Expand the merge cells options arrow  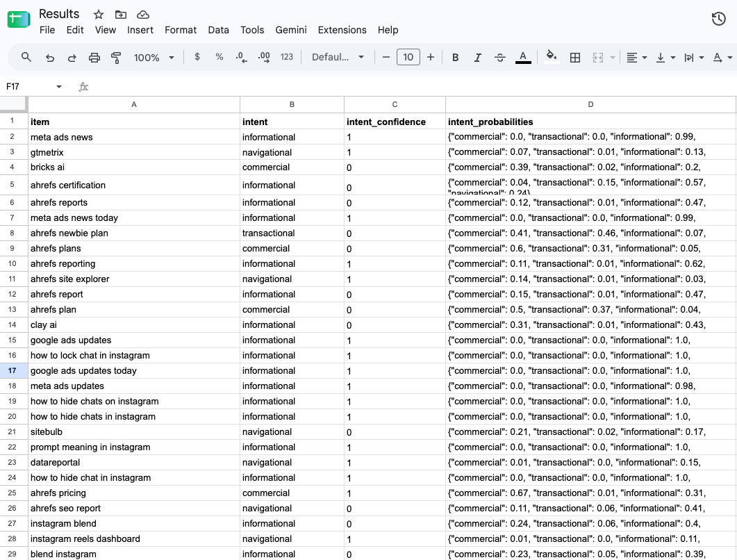pyautogui.click(x=613, y=58)
